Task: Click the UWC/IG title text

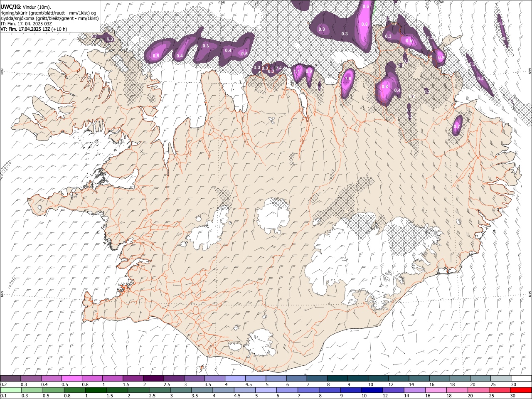Action: point(10,7)
